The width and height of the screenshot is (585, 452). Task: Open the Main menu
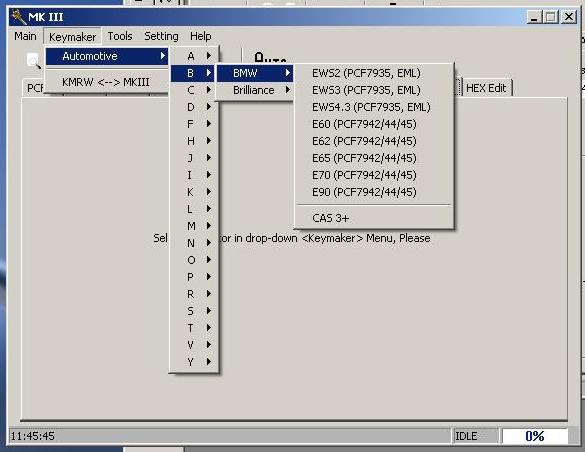point(25,36)
